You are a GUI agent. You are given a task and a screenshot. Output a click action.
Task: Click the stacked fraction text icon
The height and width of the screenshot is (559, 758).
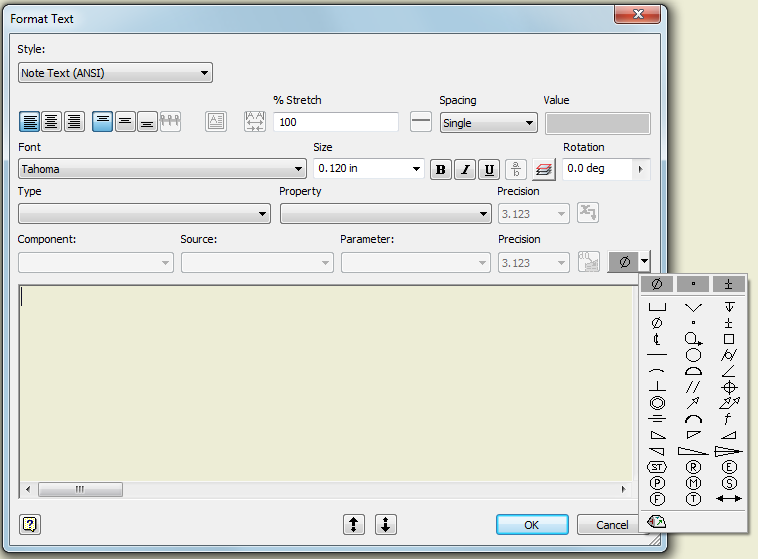point(516,170)
